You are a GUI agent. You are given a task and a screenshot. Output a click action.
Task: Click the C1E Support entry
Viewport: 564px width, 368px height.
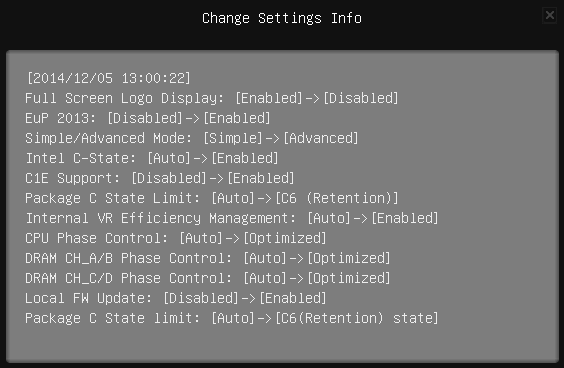[160, 178]
